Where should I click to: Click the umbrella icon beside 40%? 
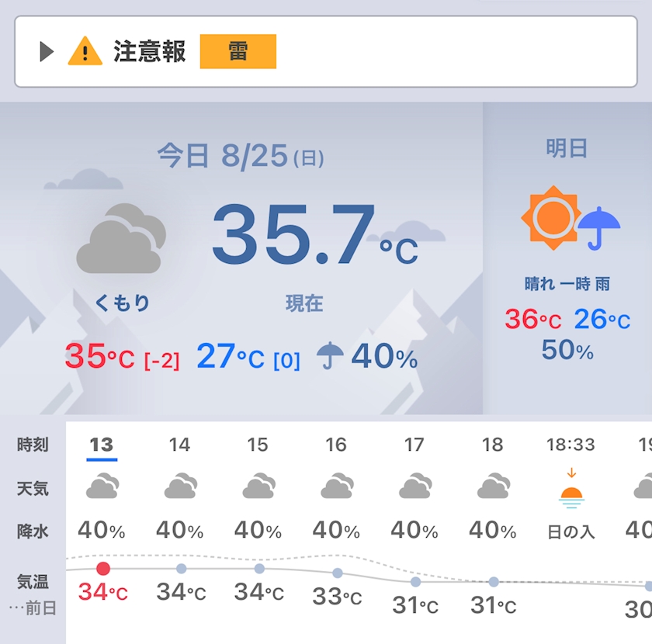(x=330, y=355)
